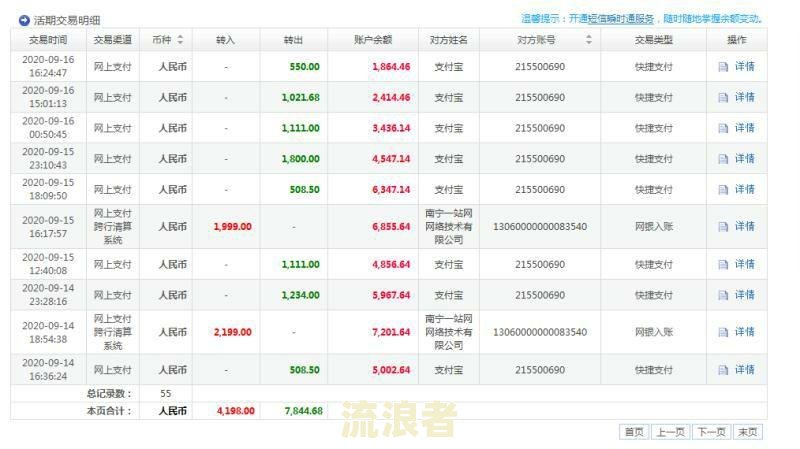Viewport: 800px width, 449px height.
Task: Click the 对方姓名 column header
Action: [x=448, y=40]
